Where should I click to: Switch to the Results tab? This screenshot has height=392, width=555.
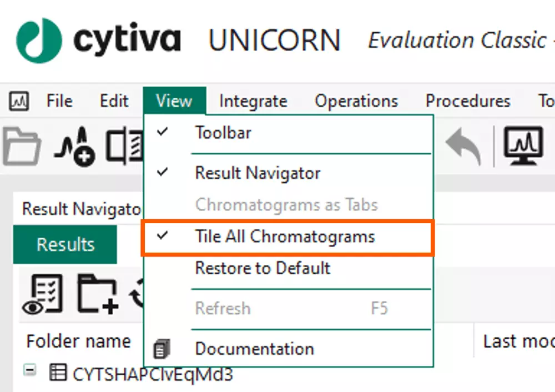[x=65, y=244]
